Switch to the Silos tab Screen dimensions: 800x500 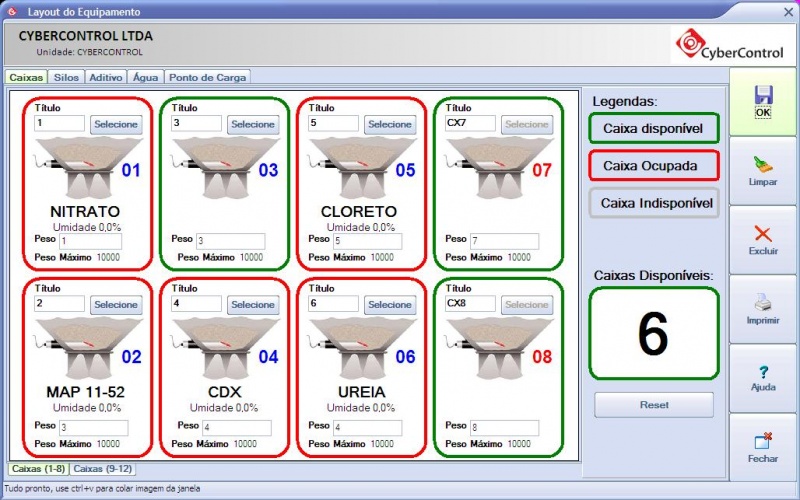point(66,77)
